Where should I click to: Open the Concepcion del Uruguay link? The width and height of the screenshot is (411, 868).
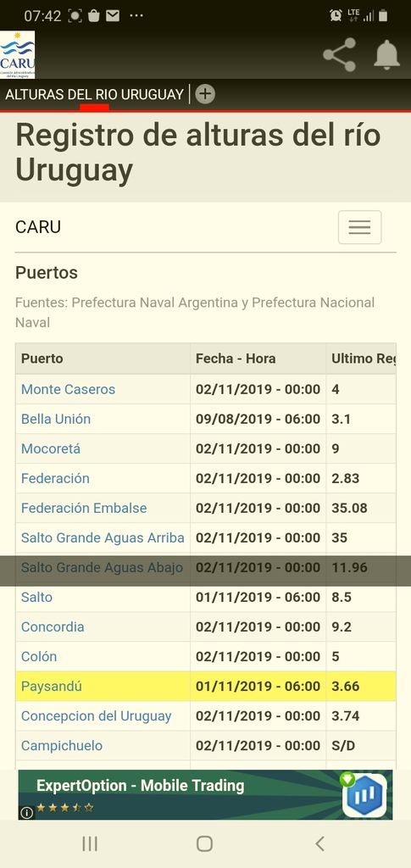[97, 715]
